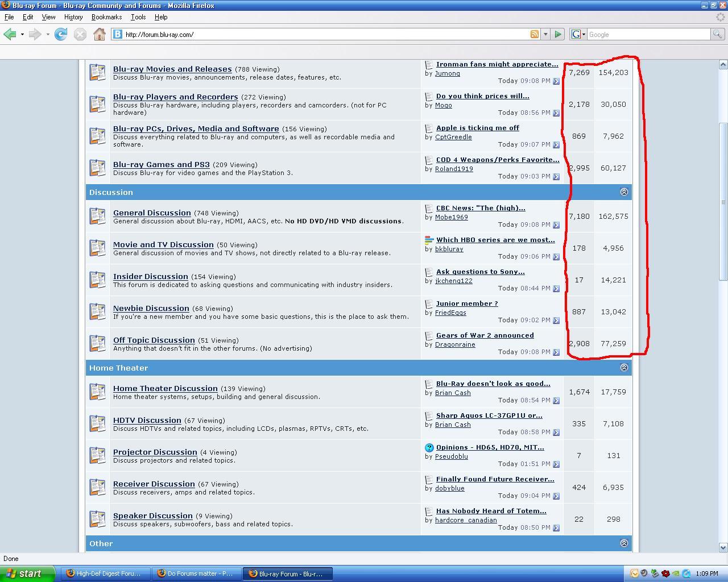Click the Windows Start button
The image size is (728, 582).
pyautogui.click(x=27, y=573)
